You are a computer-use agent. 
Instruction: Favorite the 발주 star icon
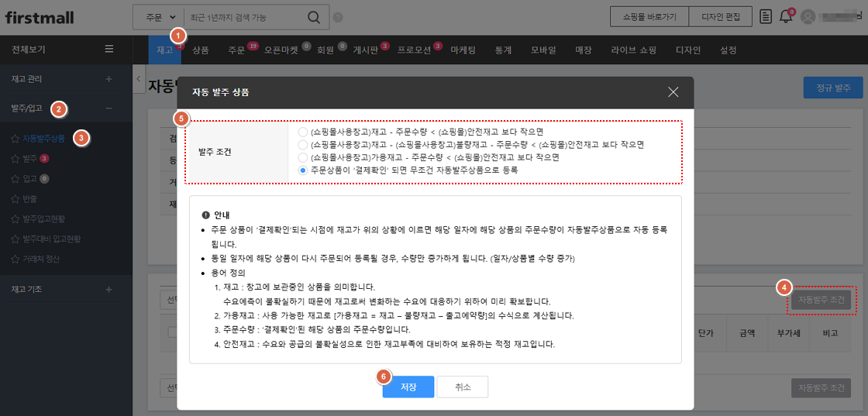coord(15,160)
